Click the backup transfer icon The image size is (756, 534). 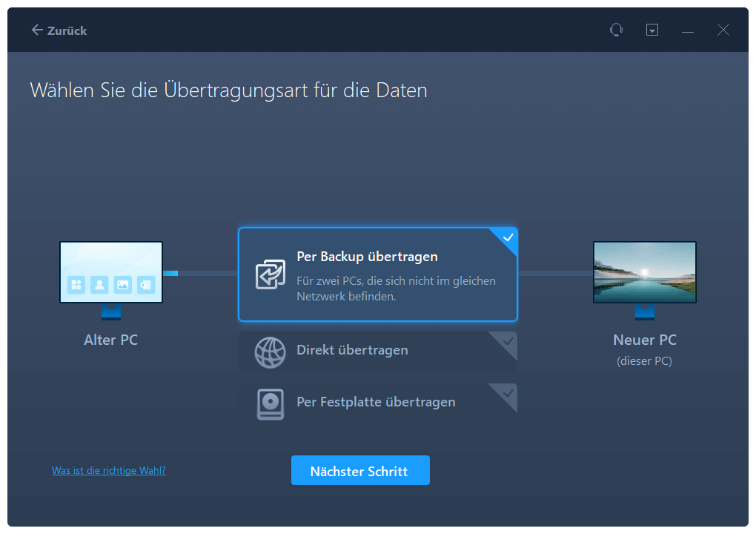coord(270,274)
